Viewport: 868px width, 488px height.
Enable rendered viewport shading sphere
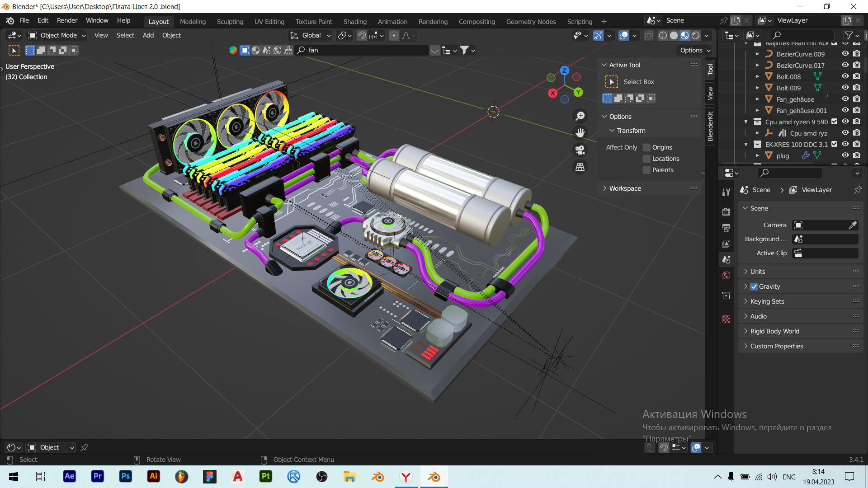[696, 36]
